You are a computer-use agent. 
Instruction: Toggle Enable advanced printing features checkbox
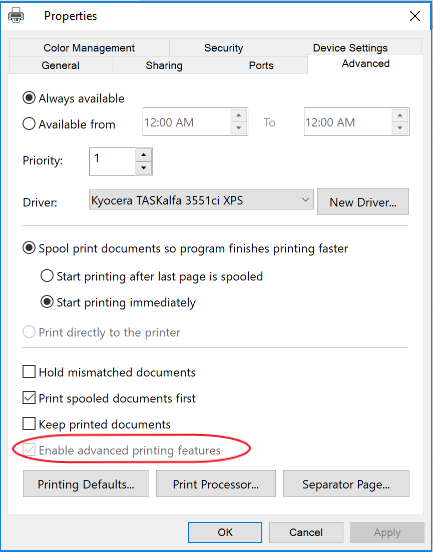(x=29, y=450)
